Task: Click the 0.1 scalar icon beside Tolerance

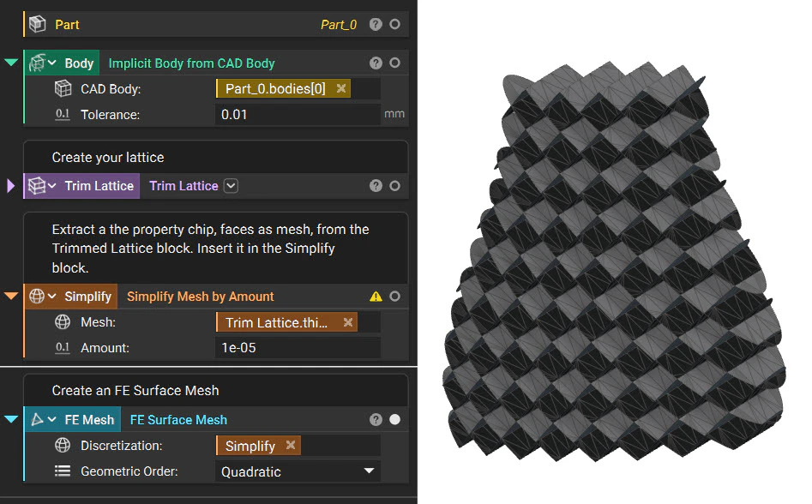Action: pyautogui.click(x=63, y=112)
